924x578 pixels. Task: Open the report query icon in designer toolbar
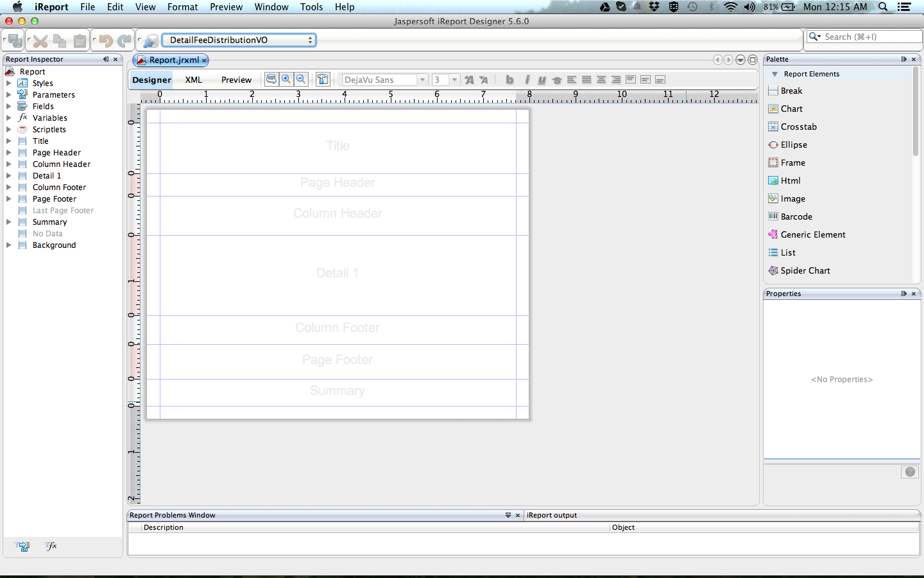(x=271, y=79)
